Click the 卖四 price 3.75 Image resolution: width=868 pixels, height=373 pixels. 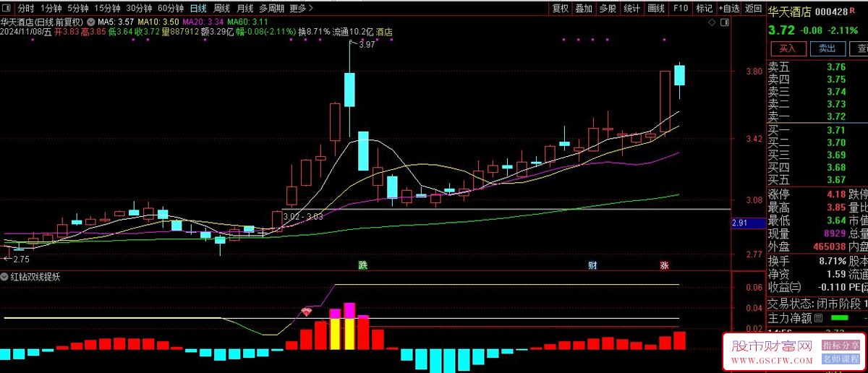(836, 80)
